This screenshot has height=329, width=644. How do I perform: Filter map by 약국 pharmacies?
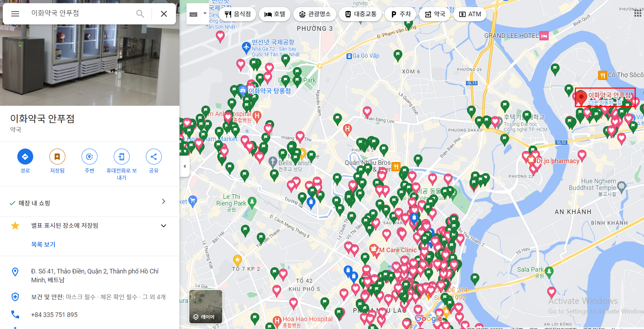coord(435,14)
